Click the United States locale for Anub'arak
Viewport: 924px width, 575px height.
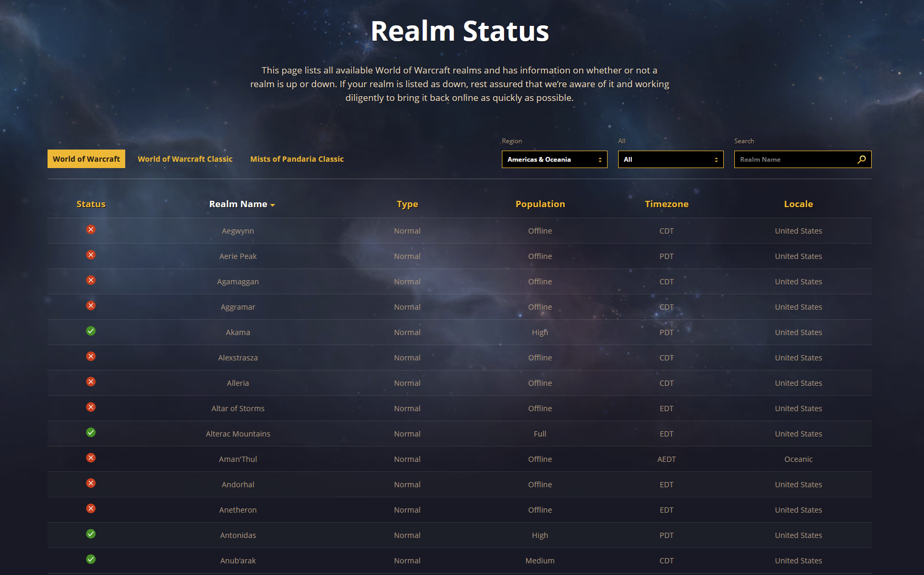click(798, 561)
